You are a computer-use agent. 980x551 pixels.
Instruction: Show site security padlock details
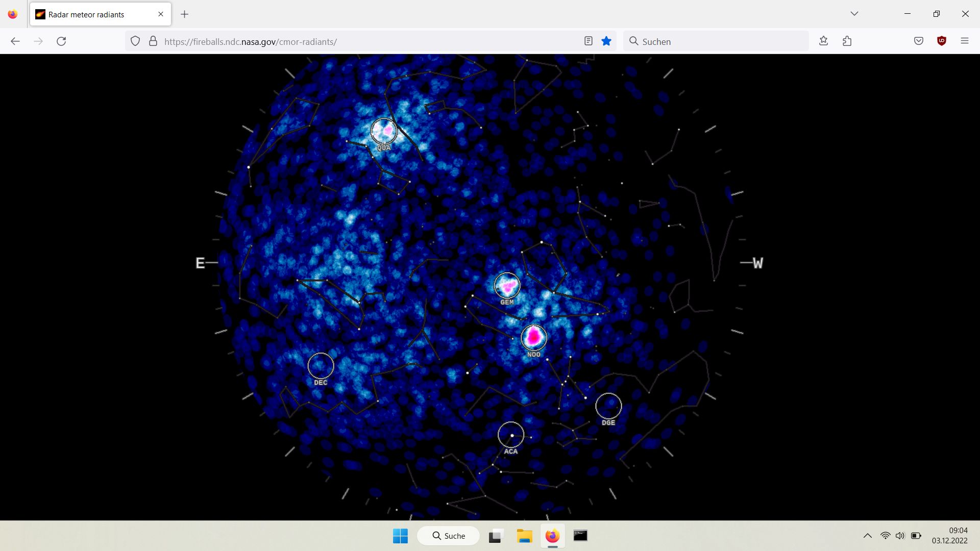coord(153,41)
